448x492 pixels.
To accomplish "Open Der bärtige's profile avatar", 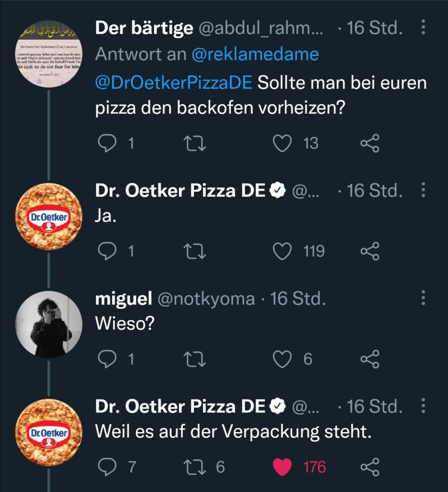I will pyautogui.click(x=49, y=54).
